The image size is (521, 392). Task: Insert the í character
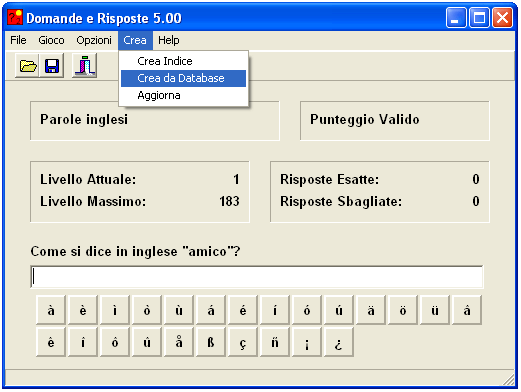(275, 310)
